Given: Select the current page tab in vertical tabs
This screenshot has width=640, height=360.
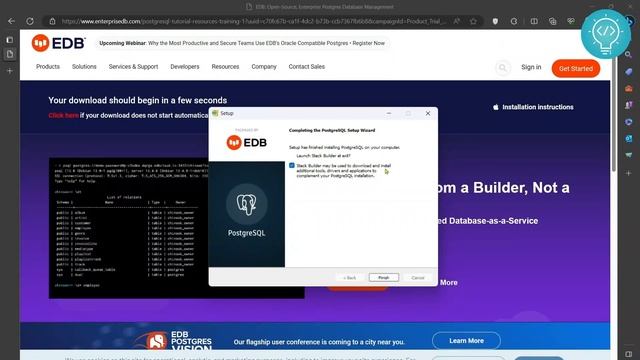Looking at the screenshot, I should tap(10, 54).
